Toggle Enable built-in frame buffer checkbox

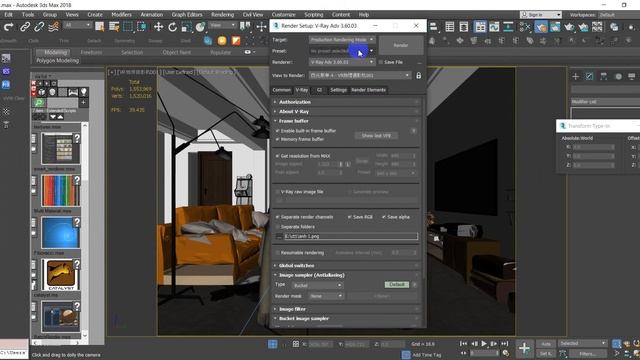pos(278,131)
